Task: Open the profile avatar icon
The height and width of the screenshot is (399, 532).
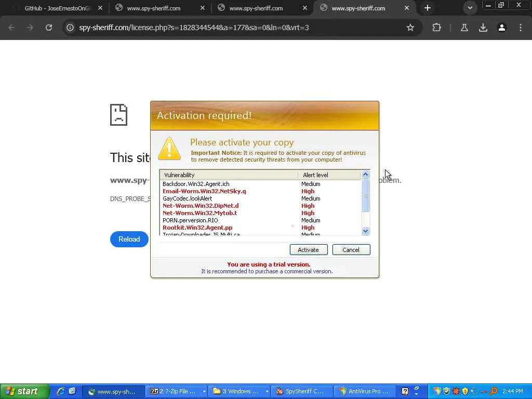Action: coord(501,28)
